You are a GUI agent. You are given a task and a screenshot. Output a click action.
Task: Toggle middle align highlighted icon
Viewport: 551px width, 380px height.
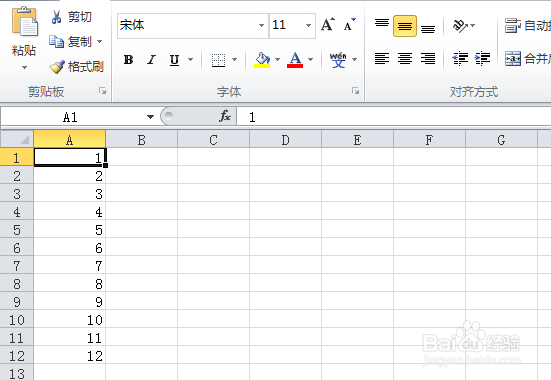[x=405, y=26]
